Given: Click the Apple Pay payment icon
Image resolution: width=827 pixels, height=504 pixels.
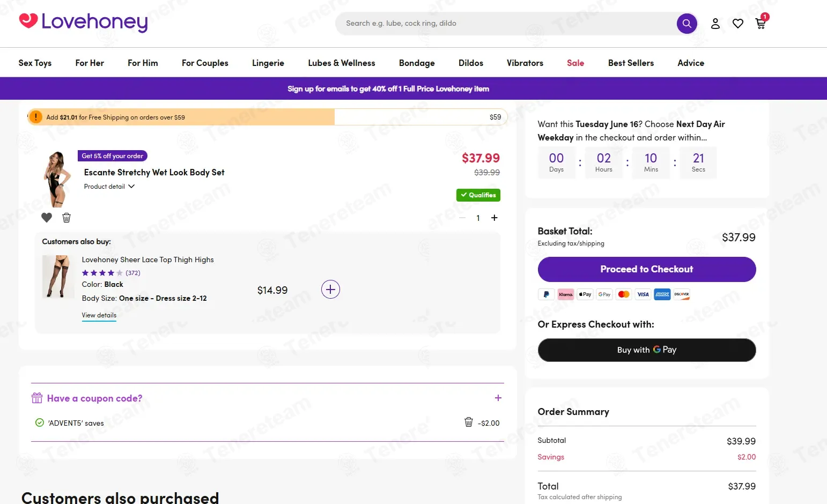Looking at the screenshot, I should [x=585, y=294].
